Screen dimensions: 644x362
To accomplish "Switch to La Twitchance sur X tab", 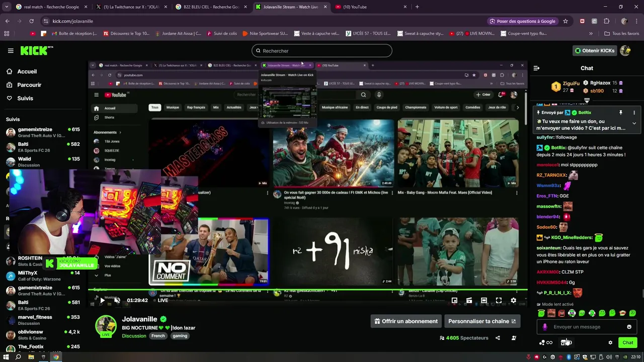I will [x=131, y=7].
